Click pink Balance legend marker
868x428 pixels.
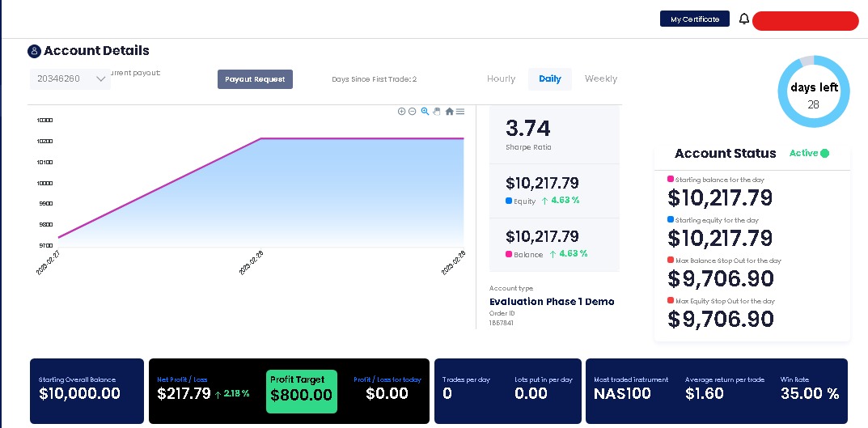509,254
